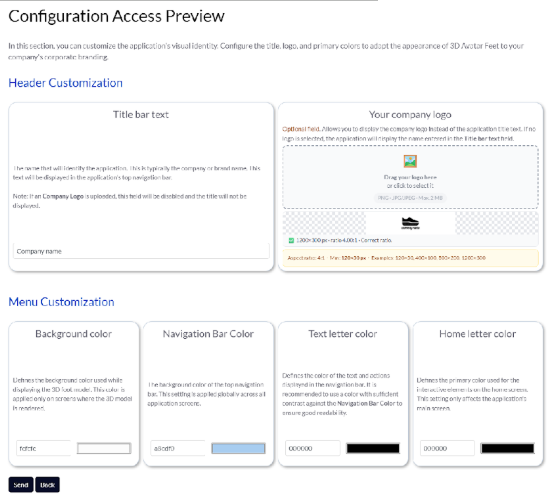Click the Company name text field

pos(141,251)
